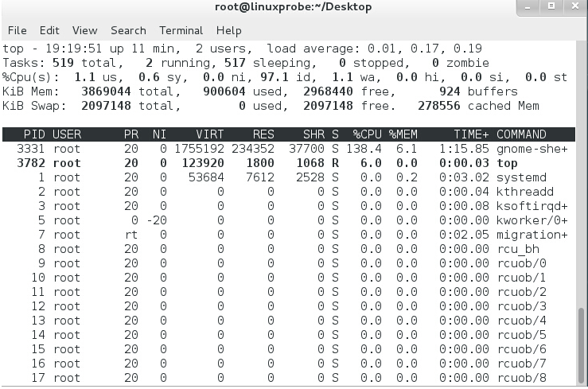Click the 53684 VIRT value

(206, 177)
